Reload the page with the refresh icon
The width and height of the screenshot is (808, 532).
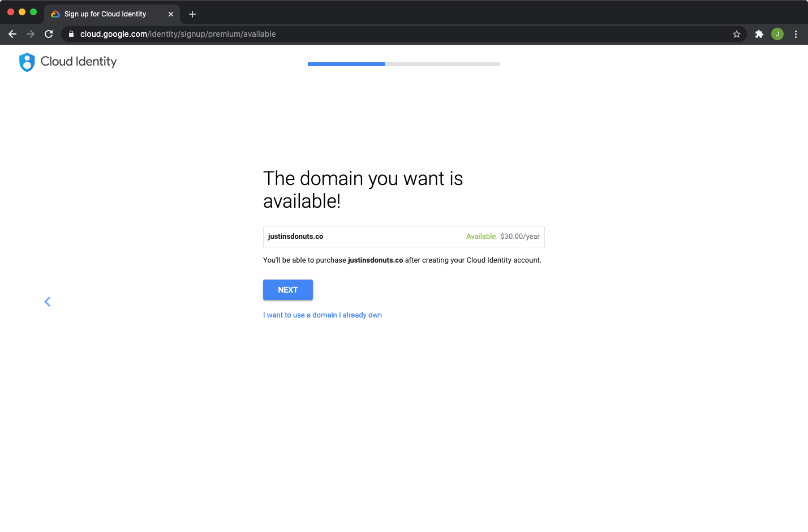(49, 34)
